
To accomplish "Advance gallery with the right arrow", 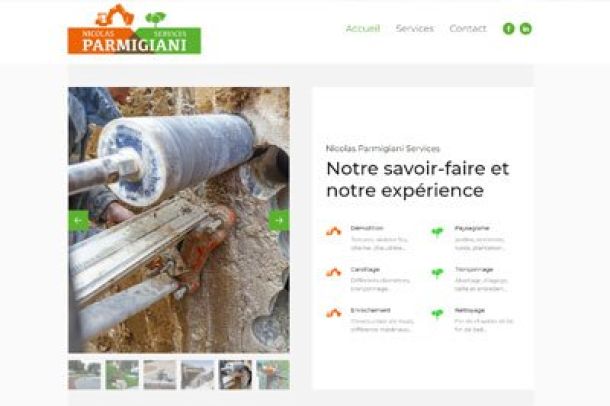I will click(279, 220).
